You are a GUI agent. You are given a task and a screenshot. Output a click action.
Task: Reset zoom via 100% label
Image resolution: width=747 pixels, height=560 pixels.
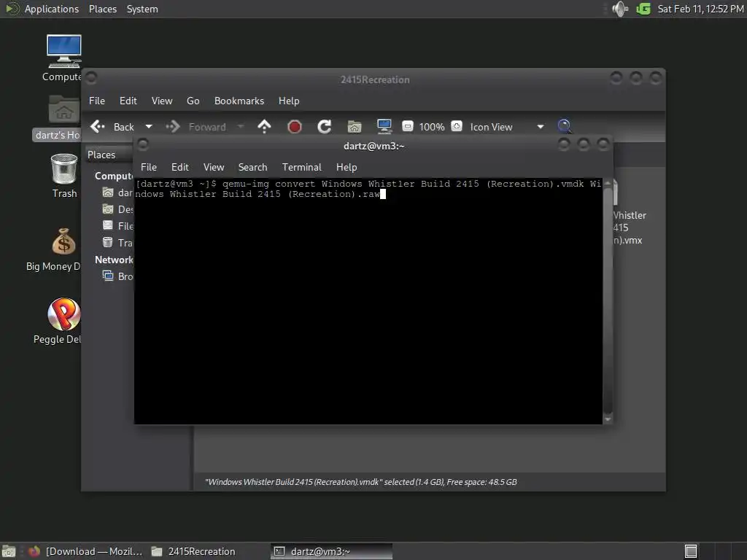point(432,127)
